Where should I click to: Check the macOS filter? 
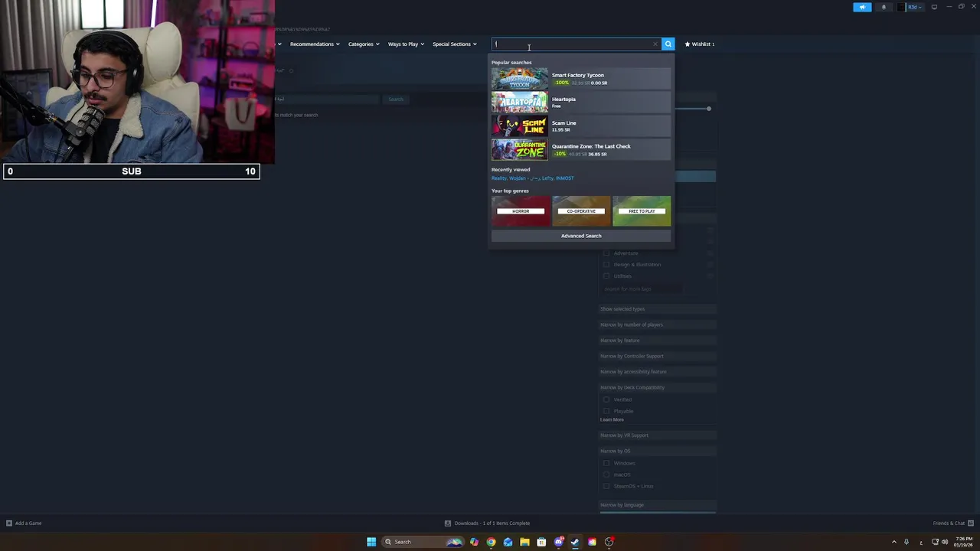point(606,474)
